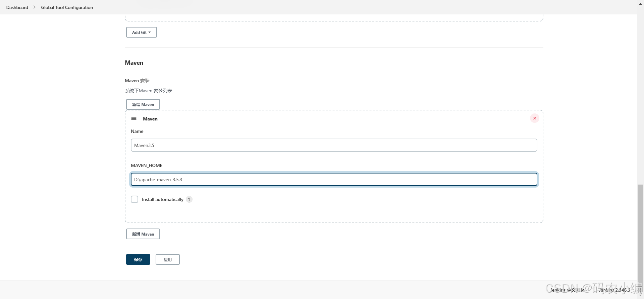Viewport: 644px width, 299px height.
Task: Click the drag handle beside Maven entry
Action: pos(134,118)
